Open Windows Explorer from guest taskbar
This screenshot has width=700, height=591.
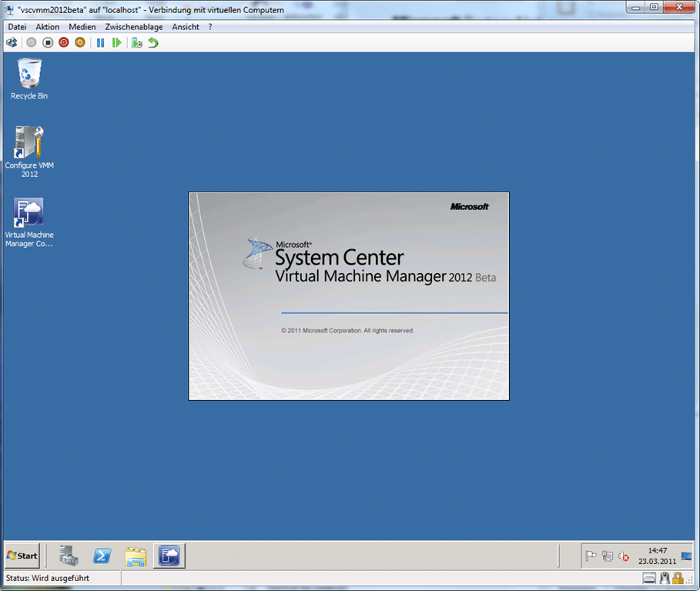coord(136,556)
